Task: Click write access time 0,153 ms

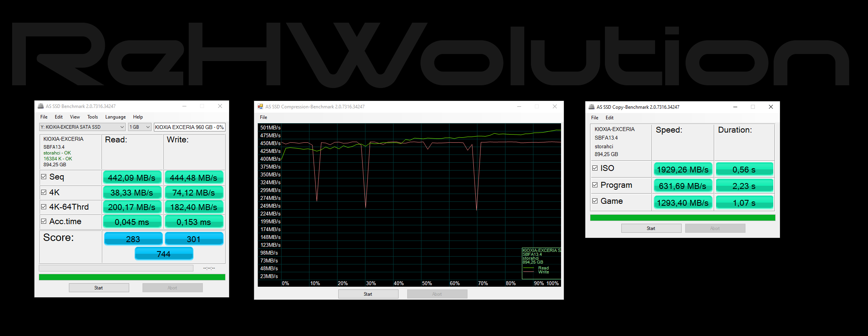Action: [x=194, y=222]
